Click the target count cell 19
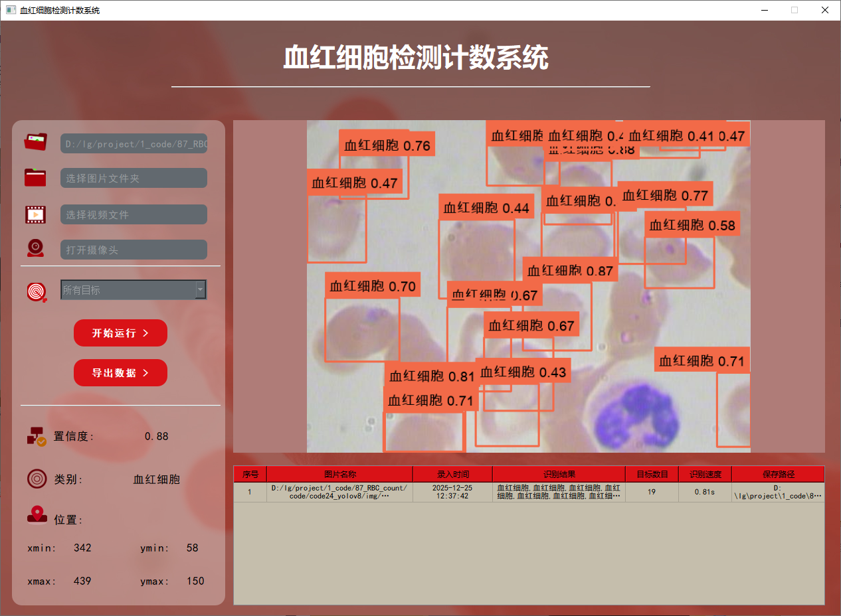The height and width of the screenshot is (616, 841). (x=652, y=492)
